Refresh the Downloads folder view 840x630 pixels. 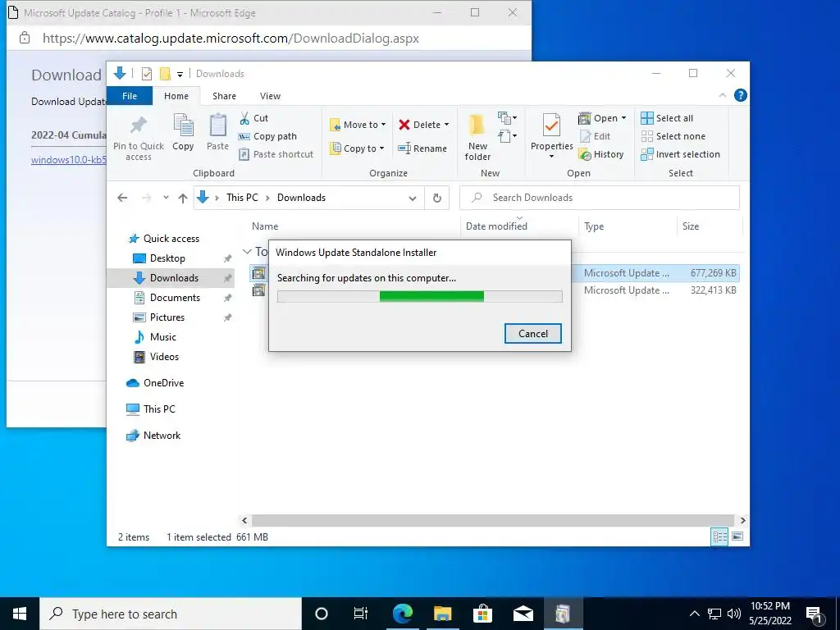pos(437,198)
